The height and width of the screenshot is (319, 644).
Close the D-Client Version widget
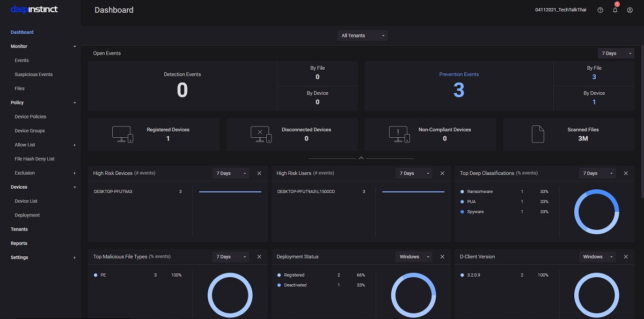click(626, 257)
